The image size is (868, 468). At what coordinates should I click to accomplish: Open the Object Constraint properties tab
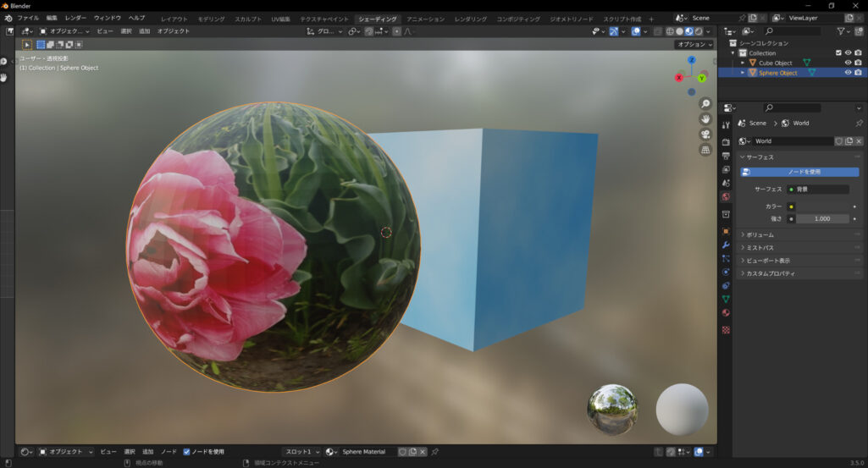(726, 285)
